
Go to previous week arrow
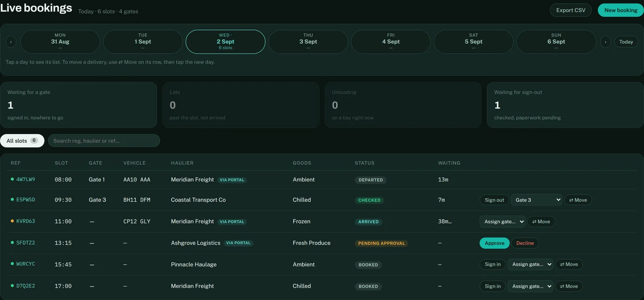tap(11, 42)
